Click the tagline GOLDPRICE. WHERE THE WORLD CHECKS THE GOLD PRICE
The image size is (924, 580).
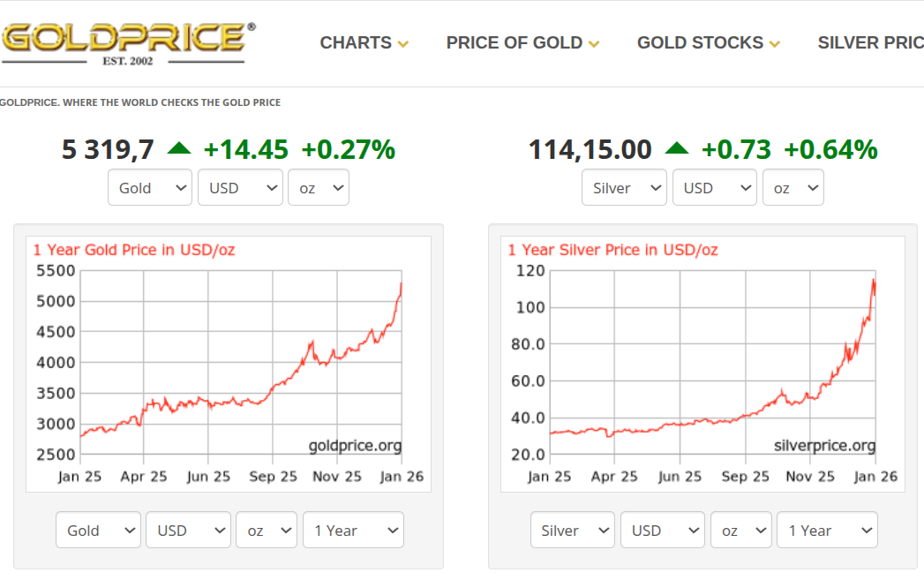click(140, 102)
